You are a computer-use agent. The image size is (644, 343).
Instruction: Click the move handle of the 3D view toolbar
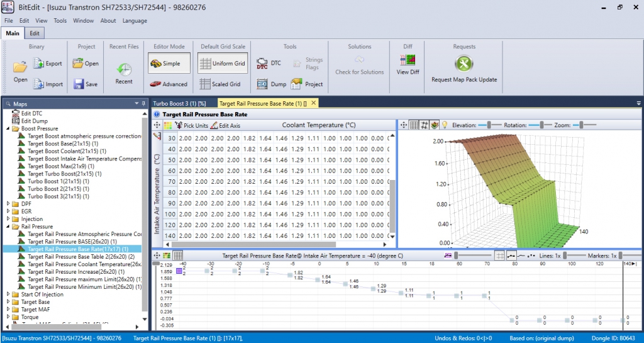coord(403,125)
